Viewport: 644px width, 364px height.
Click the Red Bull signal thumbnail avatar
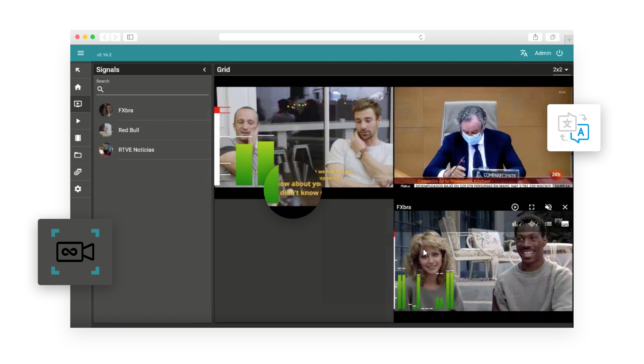pyautogui.click(x=106, y=130)
